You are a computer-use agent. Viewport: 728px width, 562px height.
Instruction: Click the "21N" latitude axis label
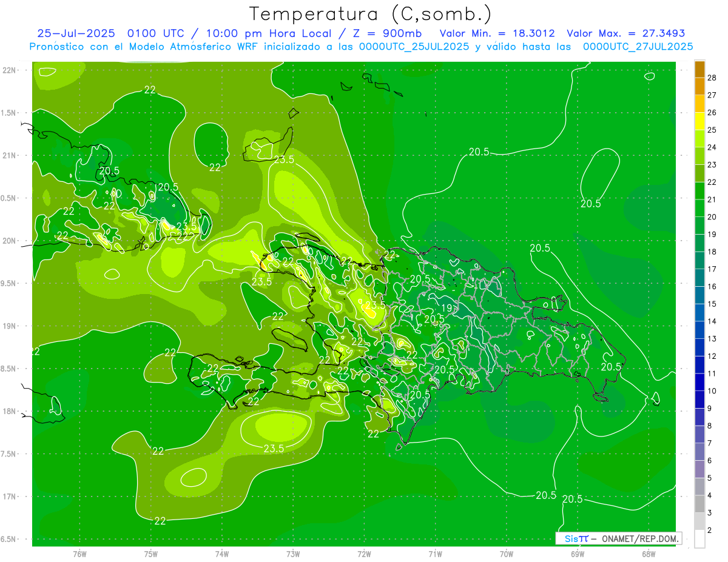pyautogui.click(x=9, y=155)
